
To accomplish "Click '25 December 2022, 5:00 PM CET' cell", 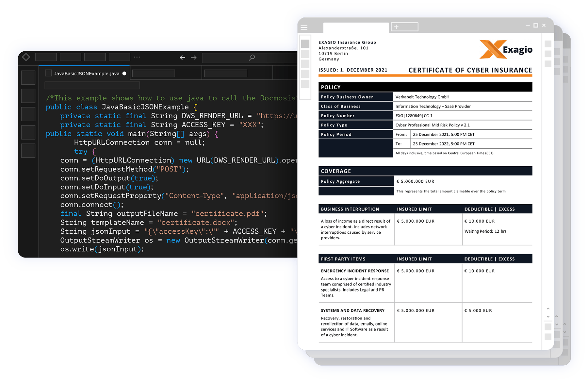I will coord(471,144).
